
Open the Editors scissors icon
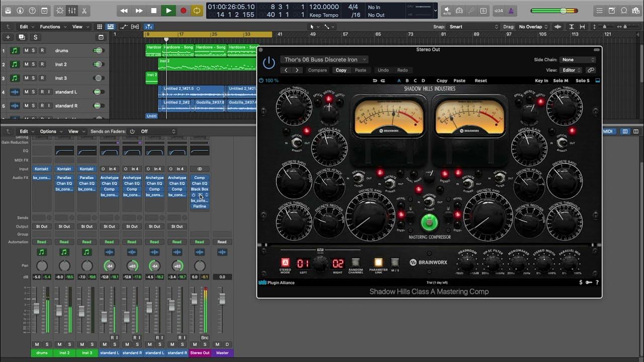tap(84, 11)
